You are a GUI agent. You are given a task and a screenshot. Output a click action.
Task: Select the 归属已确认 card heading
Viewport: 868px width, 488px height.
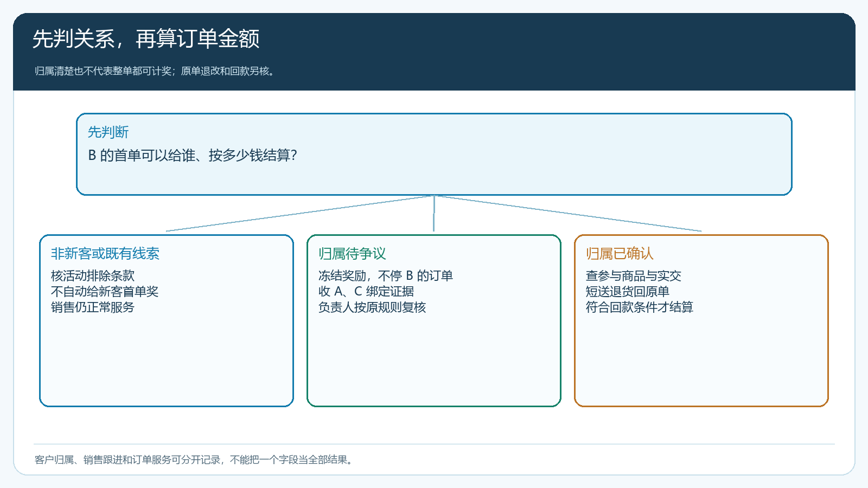click(620, 253)
